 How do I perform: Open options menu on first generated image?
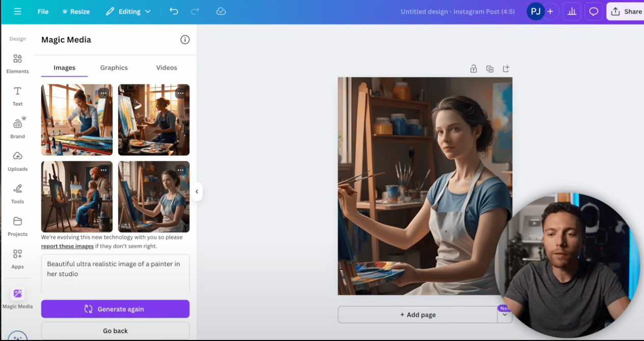point(103,93)
